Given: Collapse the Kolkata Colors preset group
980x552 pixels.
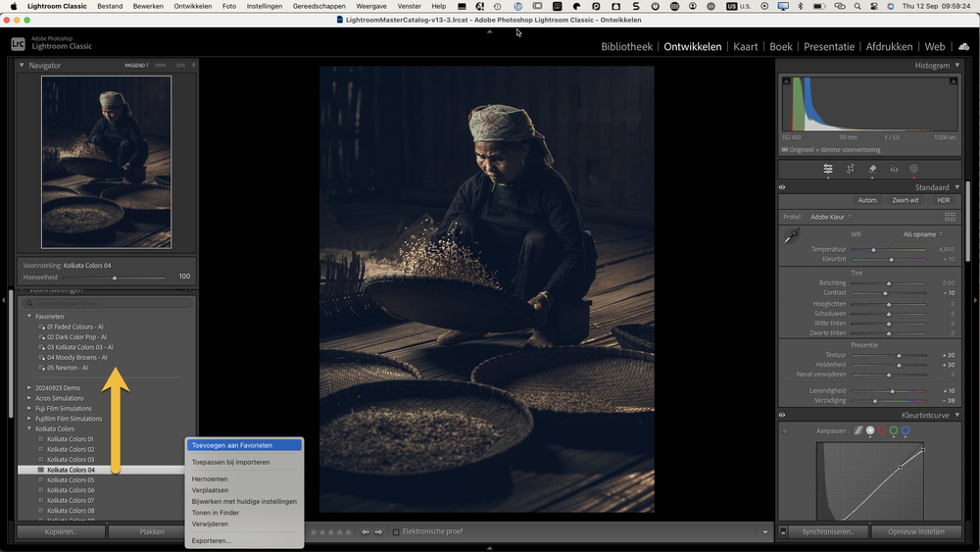Looking at the screenshot, I should coord(29,428).
